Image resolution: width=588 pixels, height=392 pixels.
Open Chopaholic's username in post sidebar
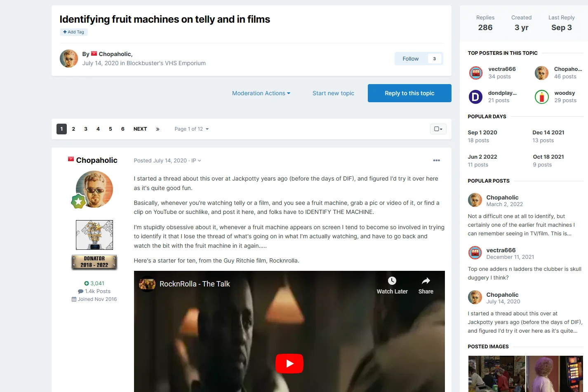[x=97, y=160]
